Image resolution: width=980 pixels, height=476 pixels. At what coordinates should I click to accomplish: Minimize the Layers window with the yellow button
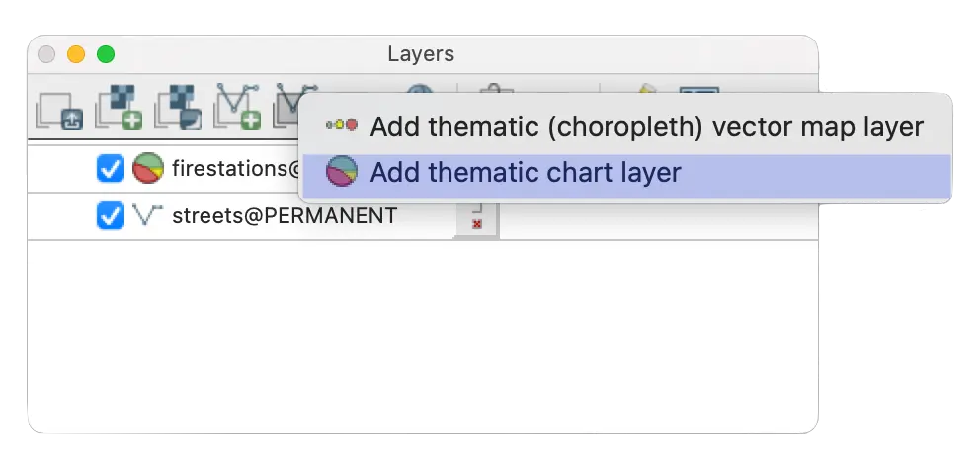point(76,54)
